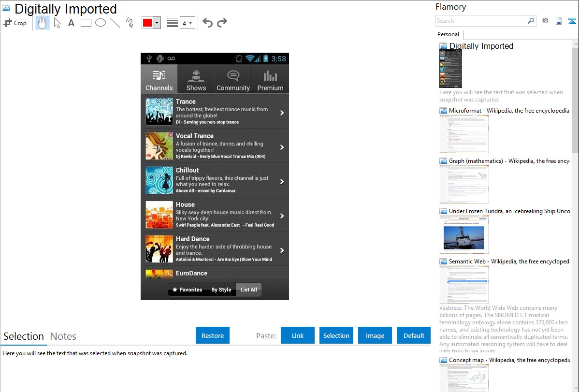Click the line thickness icon
Screen dimensions: 579x392
tap(173, 23)
